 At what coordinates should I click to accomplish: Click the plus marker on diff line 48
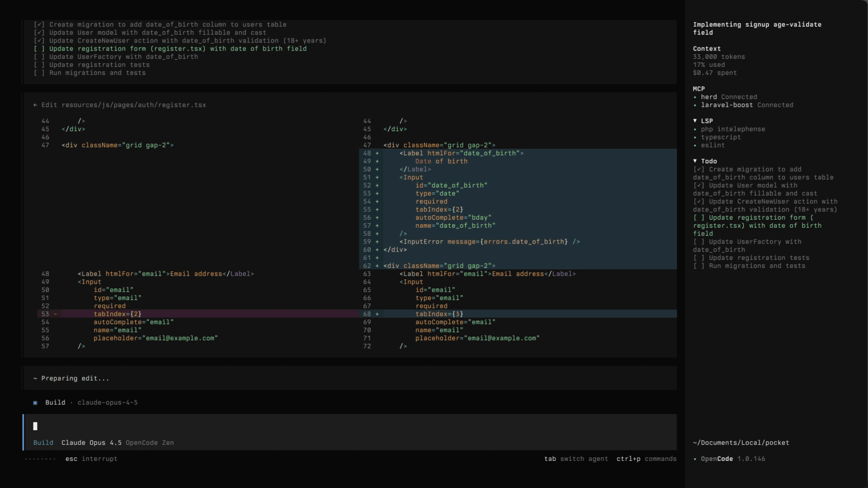point(377,153)
